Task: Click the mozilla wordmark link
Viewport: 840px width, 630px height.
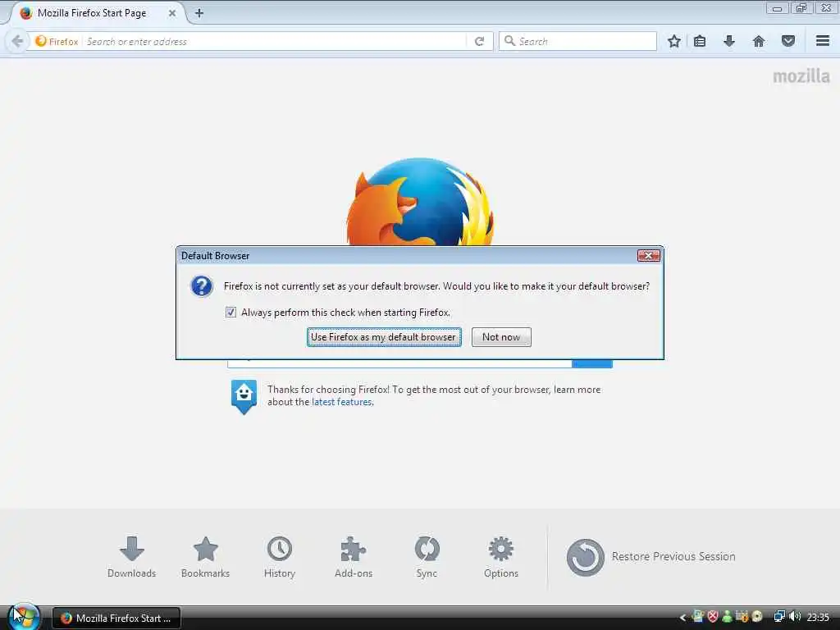Action: click(x=801, y=76)
